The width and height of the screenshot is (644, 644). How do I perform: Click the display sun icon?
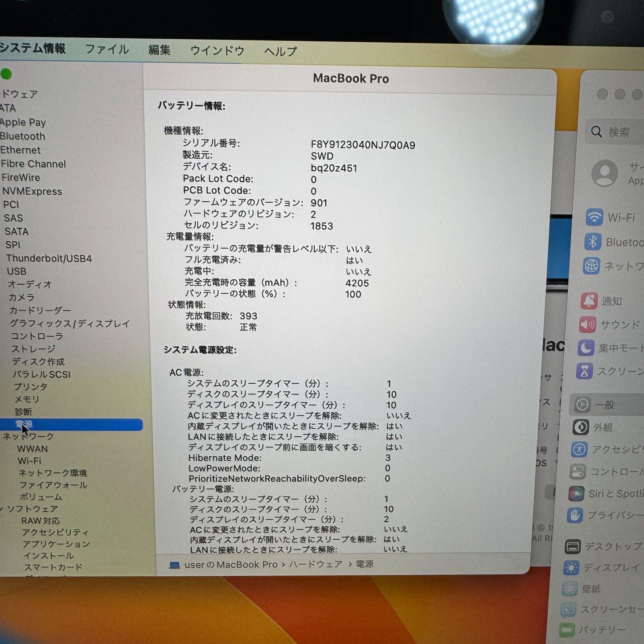571,567
